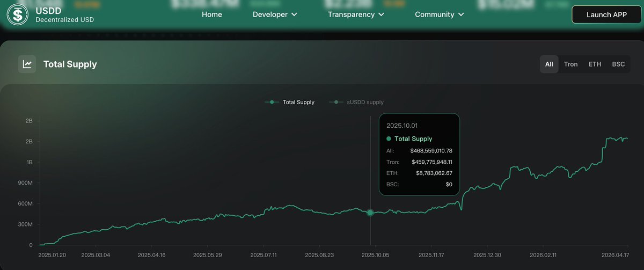
Task: Click the Decentralized USD tagline
Action: (x=64, y=20)
